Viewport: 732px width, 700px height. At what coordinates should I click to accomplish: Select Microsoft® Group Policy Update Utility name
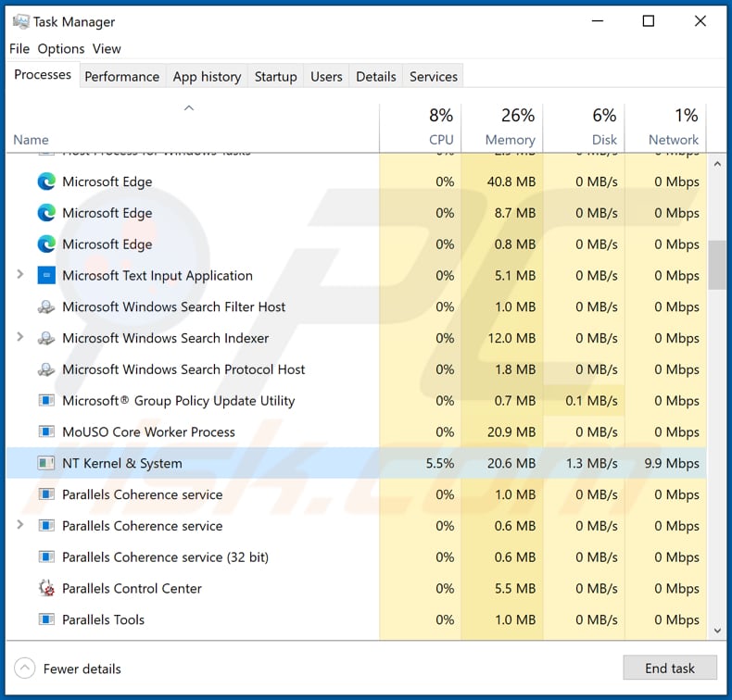point(178,401)
